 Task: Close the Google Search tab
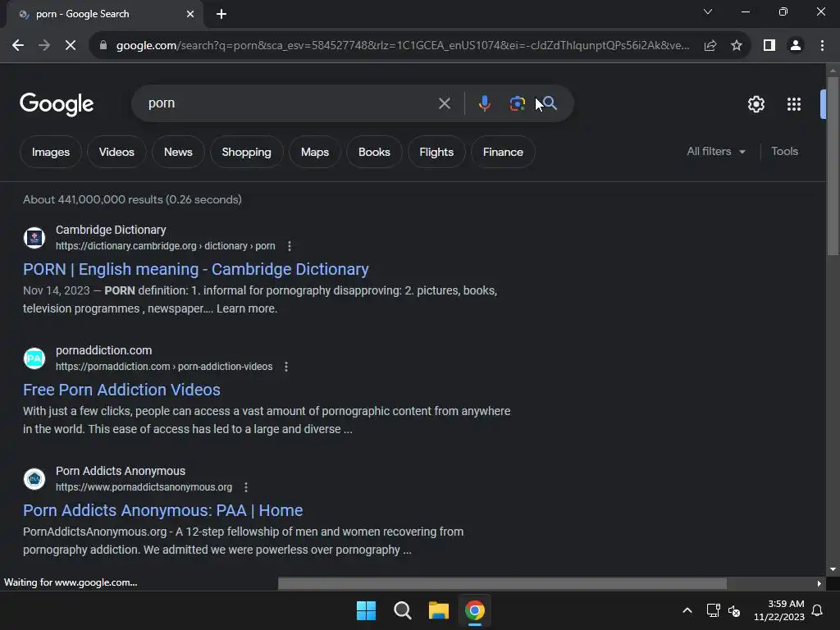tap(190, 14)
